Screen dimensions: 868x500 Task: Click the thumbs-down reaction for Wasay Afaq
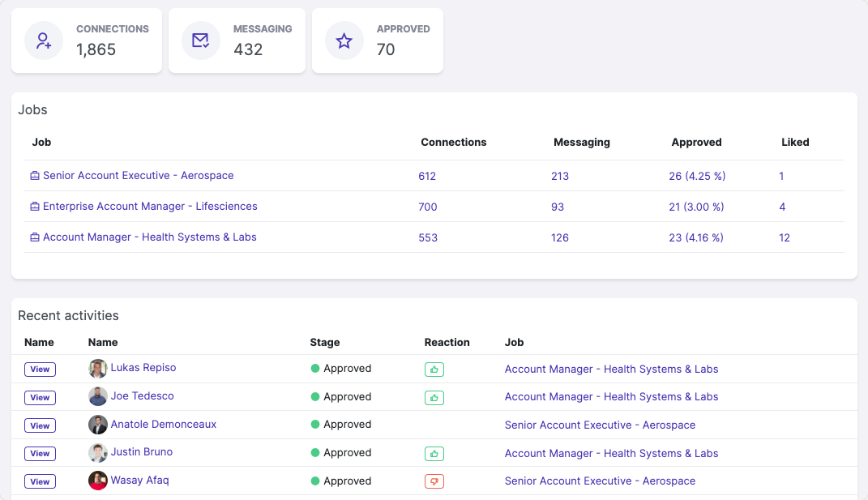click(434, 481)
